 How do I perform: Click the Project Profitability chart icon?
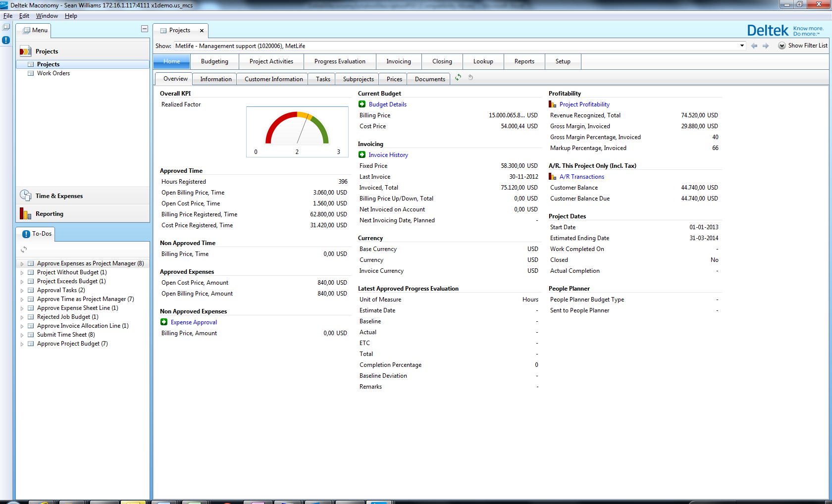(x=552, y=104)
